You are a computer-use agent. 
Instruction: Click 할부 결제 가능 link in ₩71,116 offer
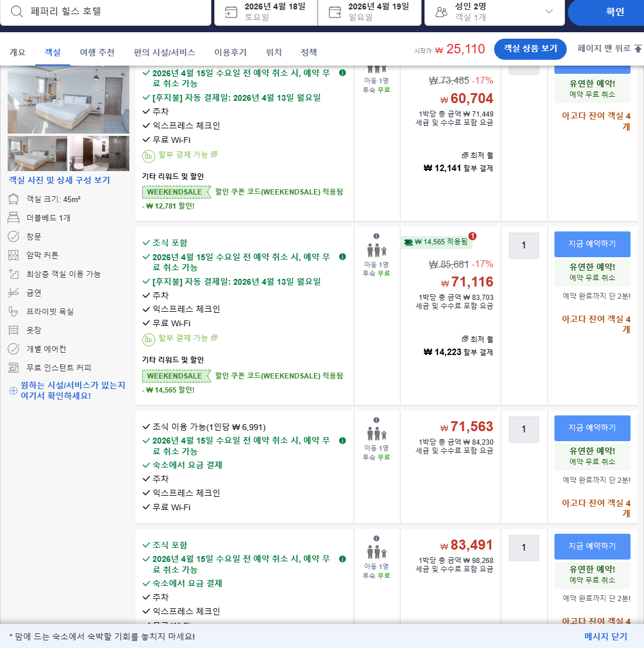pos(187,338)
